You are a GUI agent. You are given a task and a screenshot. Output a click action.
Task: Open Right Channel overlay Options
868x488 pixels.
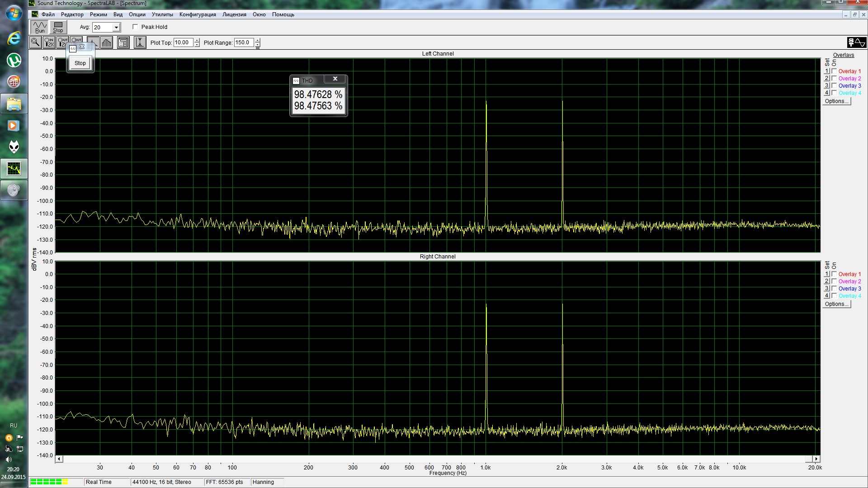(x=837, y=304)
